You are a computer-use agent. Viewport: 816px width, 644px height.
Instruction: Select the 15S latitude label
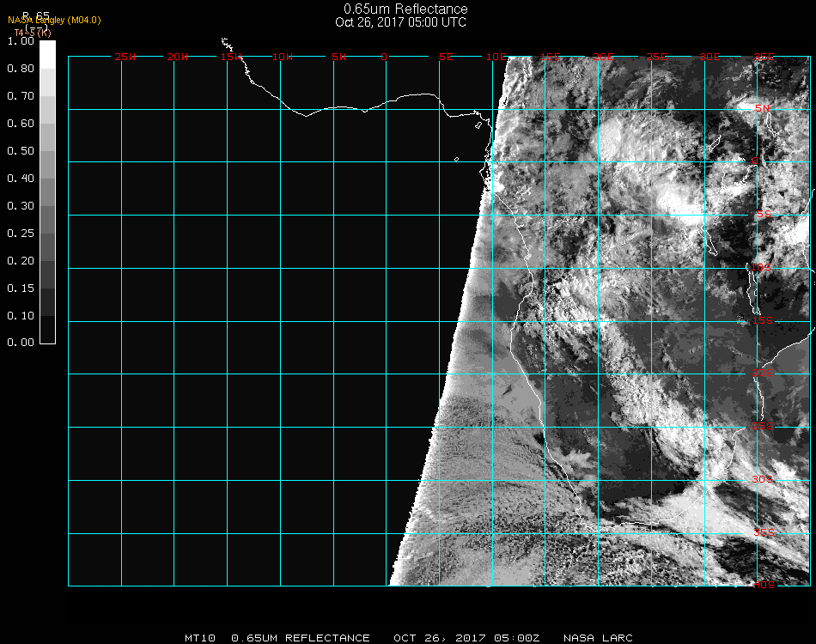coord(763,320)
